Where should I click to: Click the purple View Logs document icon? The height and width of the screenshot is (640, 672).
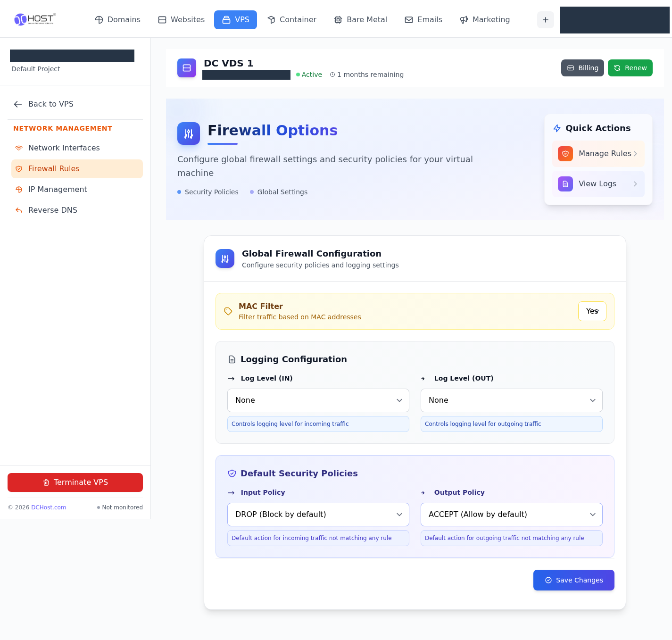point(565,184)
